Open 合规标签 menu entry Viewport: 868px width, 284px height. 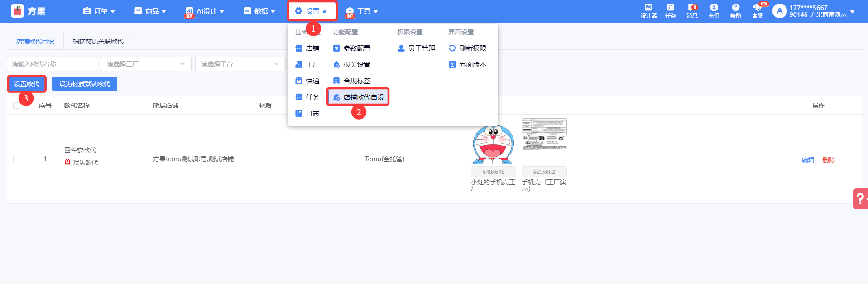[x=351, y=81]
